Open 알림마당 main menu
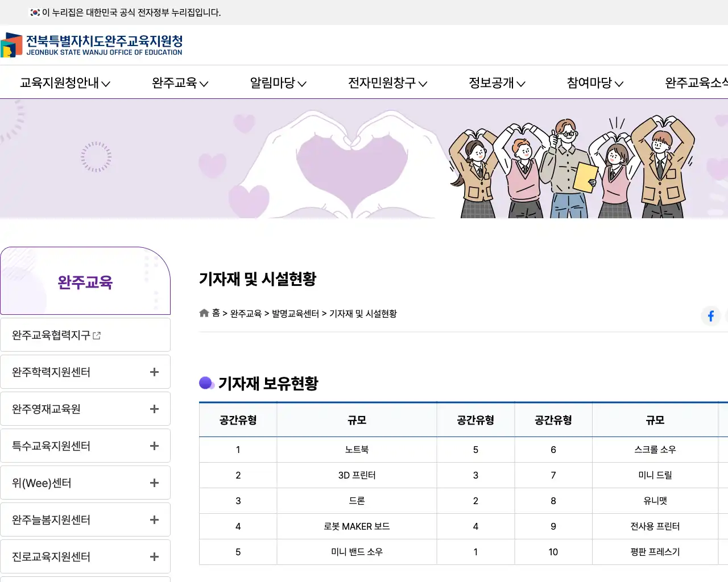The height and width of the screenshot is (582, 728). (278, 83)
